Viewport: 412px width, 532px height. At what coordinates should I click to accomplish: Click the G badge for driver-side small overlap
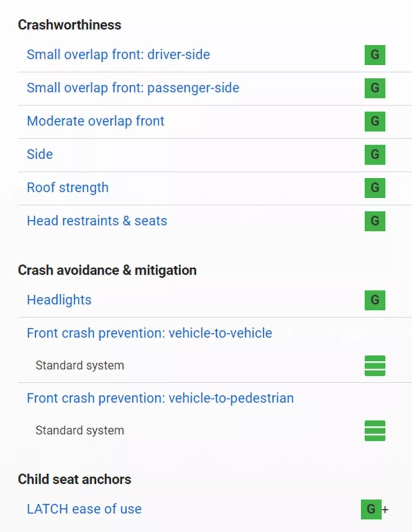coord(375,55)
